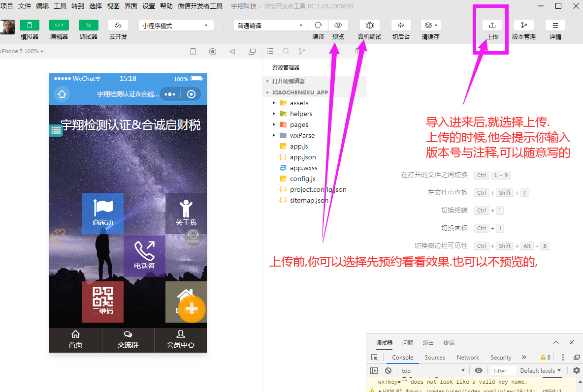
Task: Toggle the Editor (编辑器) panel button
Action: point(59,26)
